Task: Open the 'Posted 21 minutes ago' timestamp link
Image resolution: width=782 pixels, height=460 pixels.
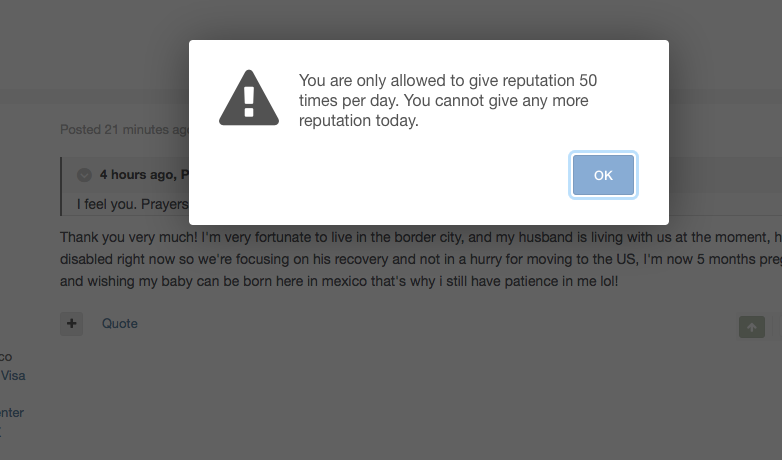Action: [x=124, y=130]
